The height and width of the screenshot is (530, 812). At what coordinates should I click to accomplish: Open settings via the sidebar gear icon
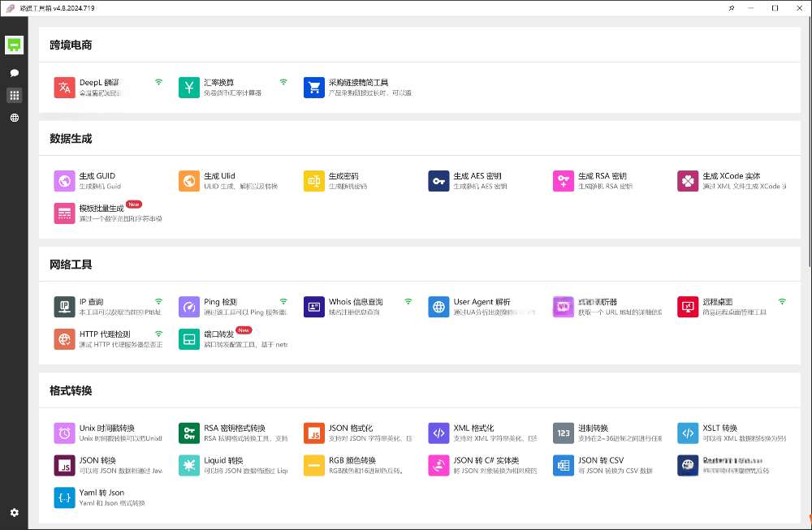point(14,512)
